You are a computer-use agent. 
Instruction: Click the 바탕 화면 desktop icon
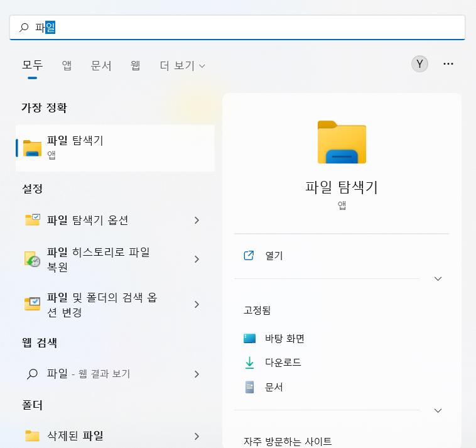click(x=249, y=338)
